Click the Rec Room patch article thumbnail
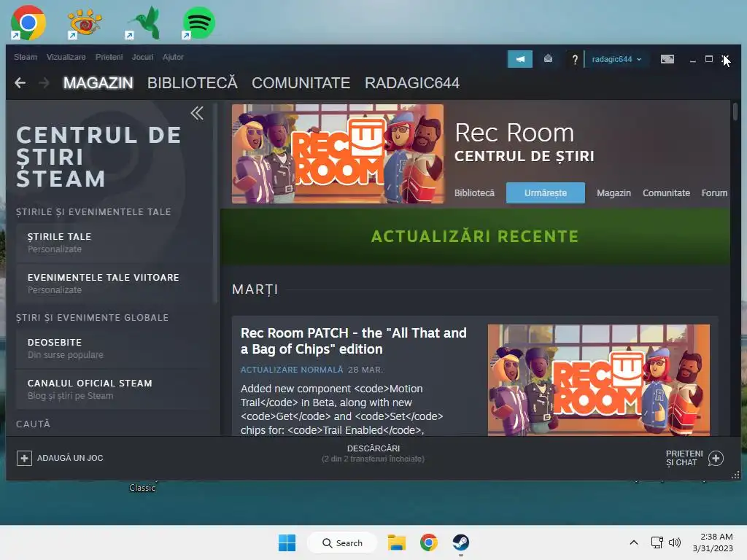The width and height of the screenshot is (747, 560). 599,380
